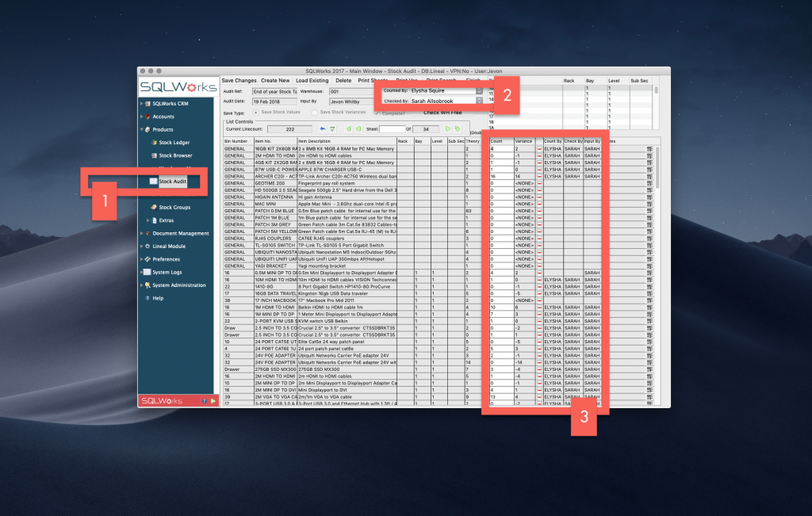Screen dimensions: 812x516
Task: Click inside the Sheet number field
Action: tap(392, 129)
